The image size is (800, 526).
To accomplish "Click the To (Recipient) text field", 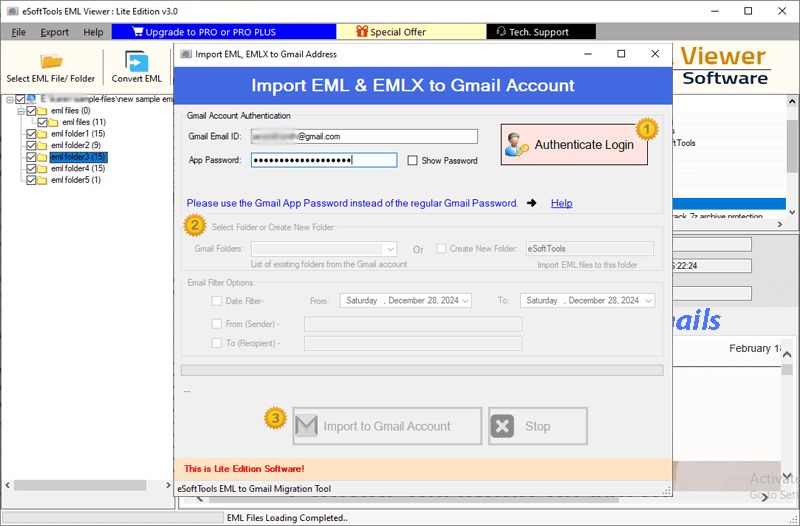I will pyautogui.click(x=413, y=343).
